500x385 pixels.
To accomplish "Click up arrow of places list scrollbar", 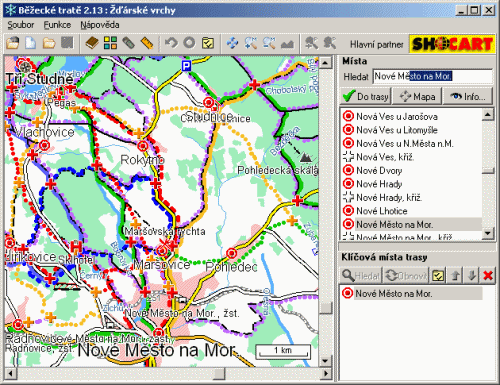I will click(488, 115).
